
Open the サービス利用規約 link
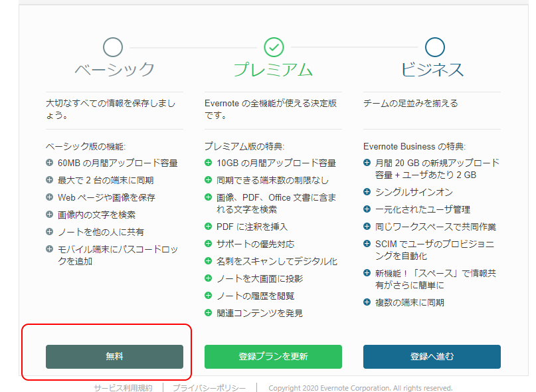coord(123,388)
